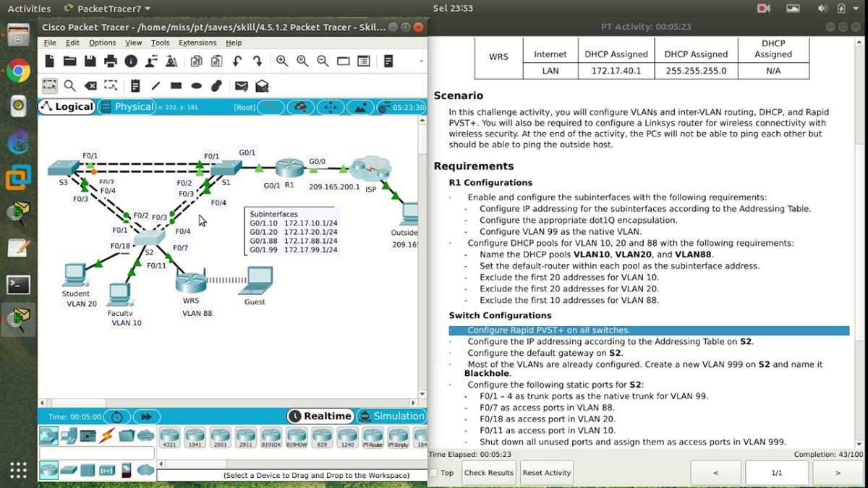Open the Edit menu
This screenshot has width=868, height=488.
pos(72,43)
